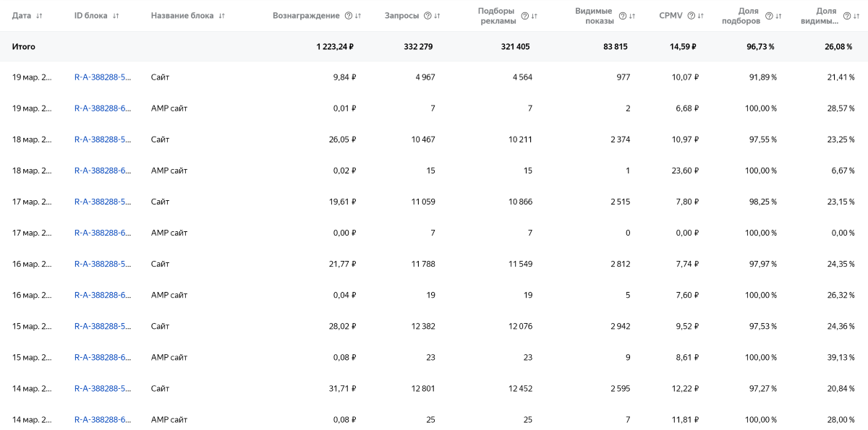Sort by Запросы column arrows
Screen dimensions: 868x430
pyautogui.click(x=437, y=16)
